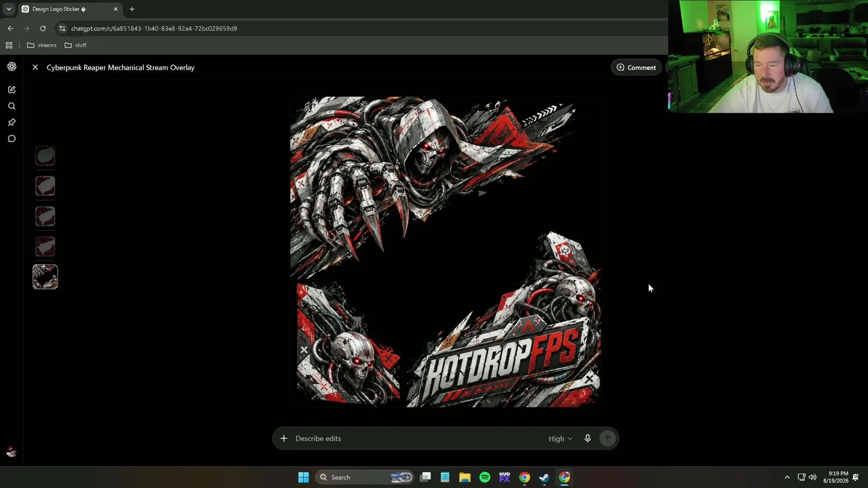Open Task View from the taskbar
The image size is (868, 488).
click(425, 477)
